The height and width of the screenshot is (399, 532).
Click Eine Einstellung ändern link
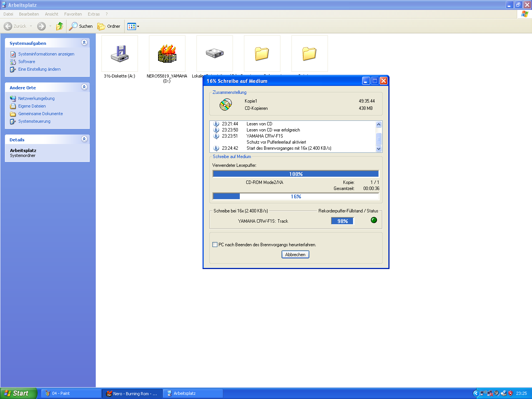click(x=40, y=69)
